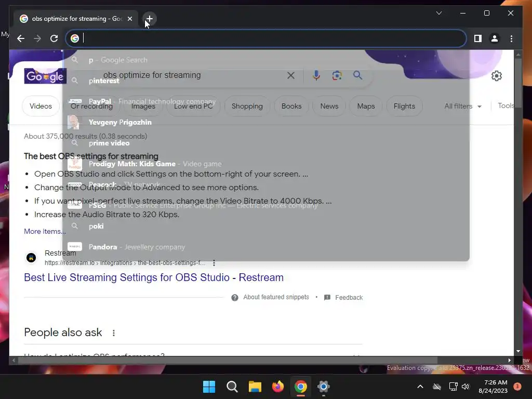Close the 'obs optimize for streaming' tab
This screenshot has height=399, width=532.
tap(129, 19)
